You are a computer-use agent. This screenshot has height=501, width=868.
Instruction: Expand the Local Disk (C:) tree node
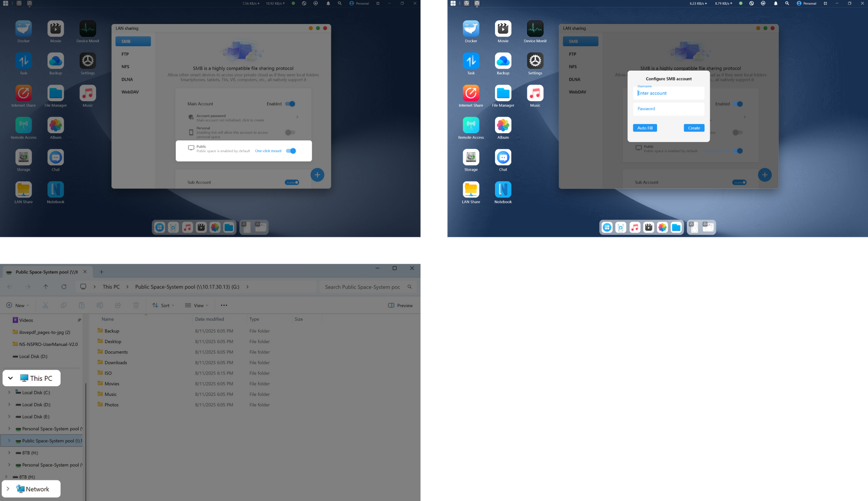9,393
